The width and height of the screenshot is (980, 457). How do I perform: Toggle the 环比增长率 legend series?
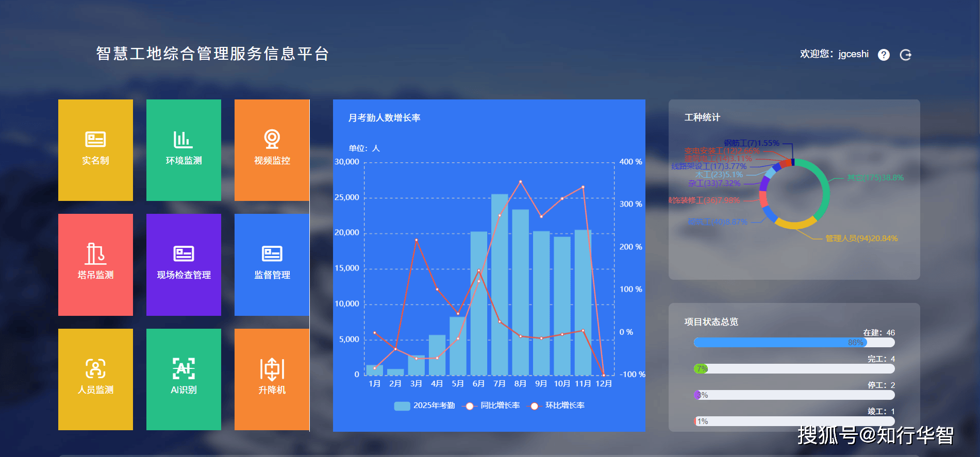coord(557,405)
